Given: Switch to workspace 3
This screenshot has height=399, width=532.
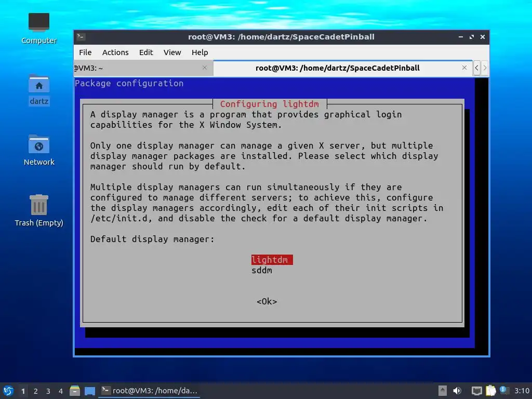Looking at the screenshot, I should (48, 391).
